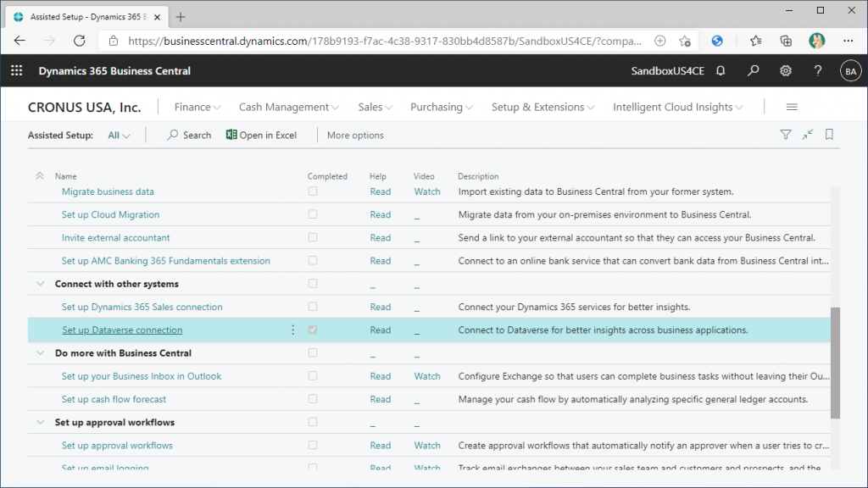Toggle Completed checkbox for AMC Banking 365 row
Viewport: 868px width, 488px height.
tap(313, 261)
